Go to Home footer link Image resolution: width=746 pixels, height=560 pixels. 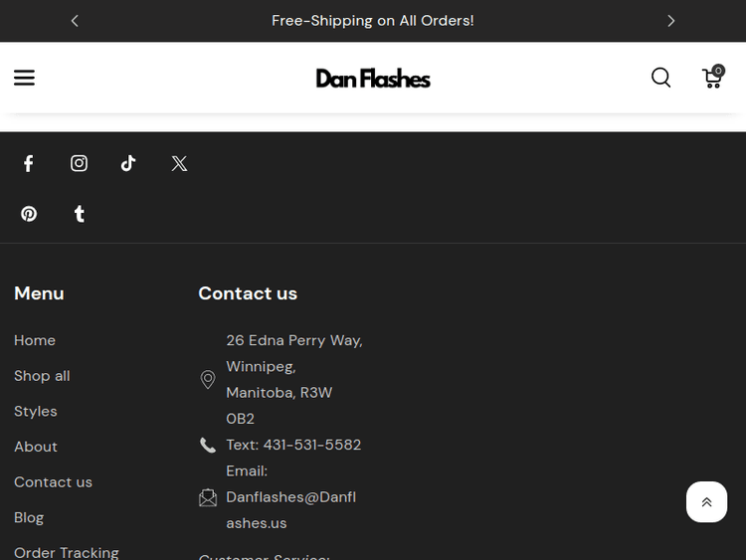35,340
